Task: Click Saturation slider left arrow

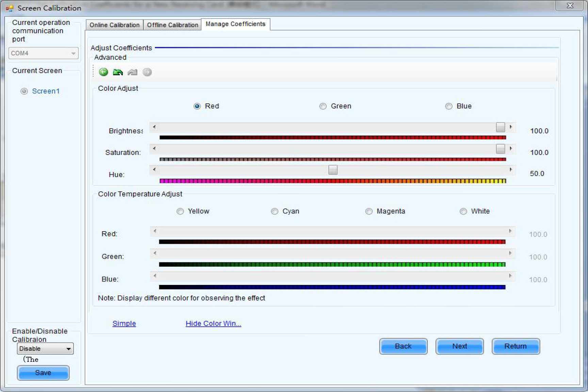Action: click(x=154, y=149)
